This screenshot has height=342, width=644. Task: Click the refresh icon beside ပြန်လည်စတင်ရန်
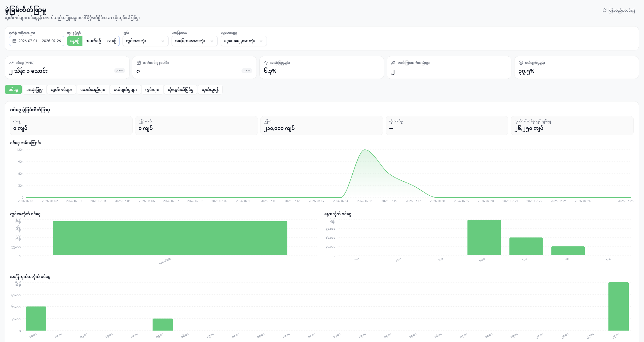(604, 10)
